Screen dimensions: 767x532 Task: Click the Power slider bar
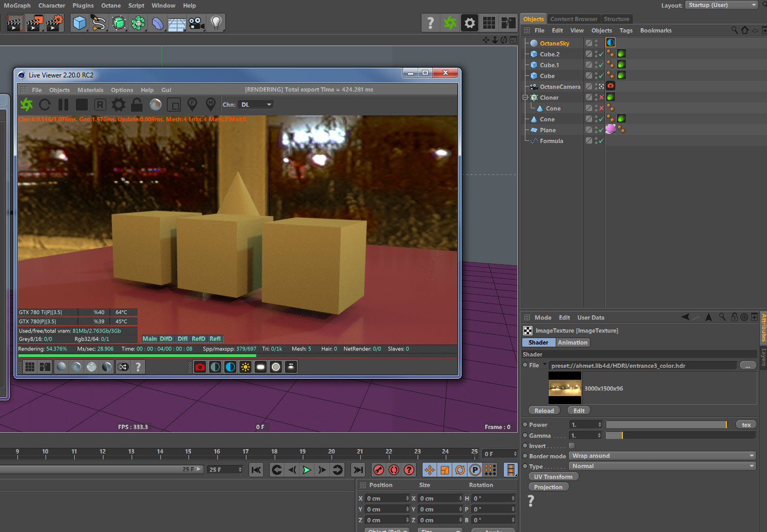[666, 425]
